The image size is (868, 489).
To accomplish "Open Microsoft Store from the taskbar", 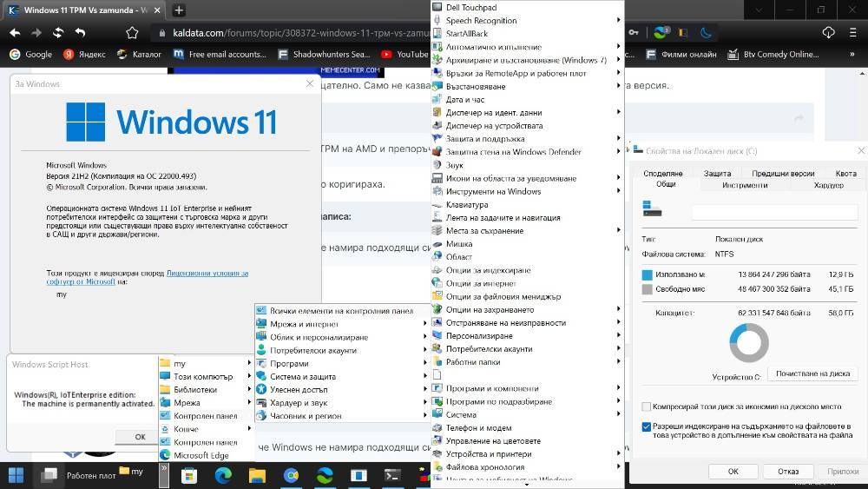I will coord(189,475).
